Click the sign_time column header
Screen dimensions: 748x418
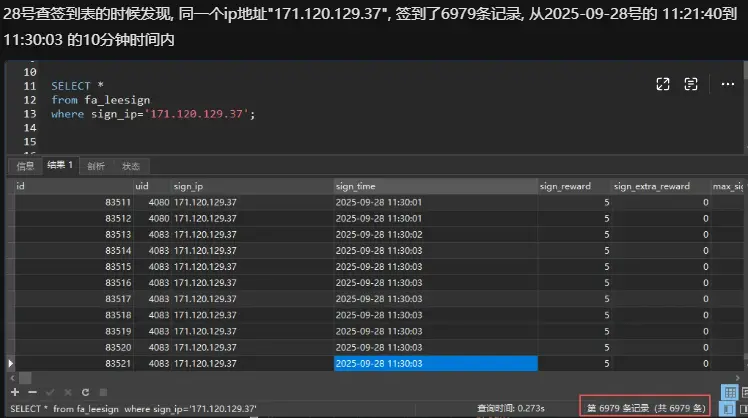point(436,186)
